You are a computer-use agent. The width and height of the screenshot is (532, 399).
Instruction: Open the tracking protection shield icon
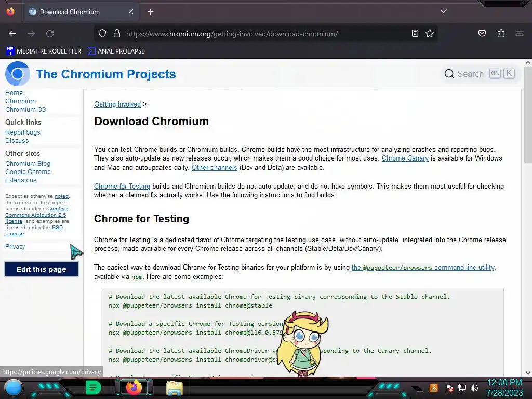click(102, 34)
